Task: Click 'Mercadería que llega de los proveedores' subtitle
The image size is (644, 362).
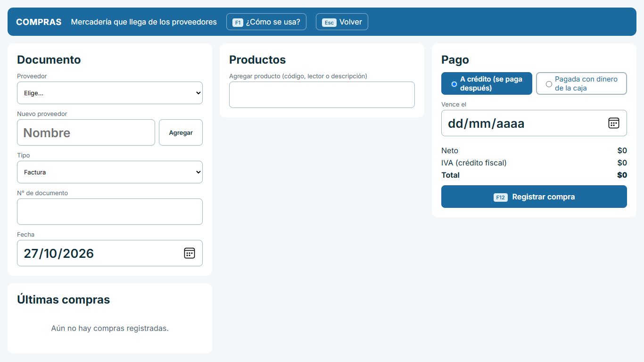Action: tap(144, 22)
